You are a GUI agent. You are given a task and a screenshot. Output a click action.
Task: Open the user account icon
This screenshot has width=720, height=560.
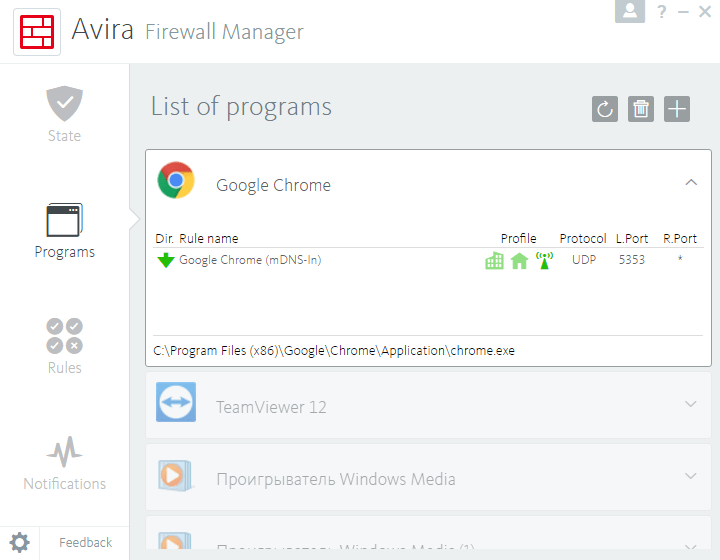coord(630,11)
